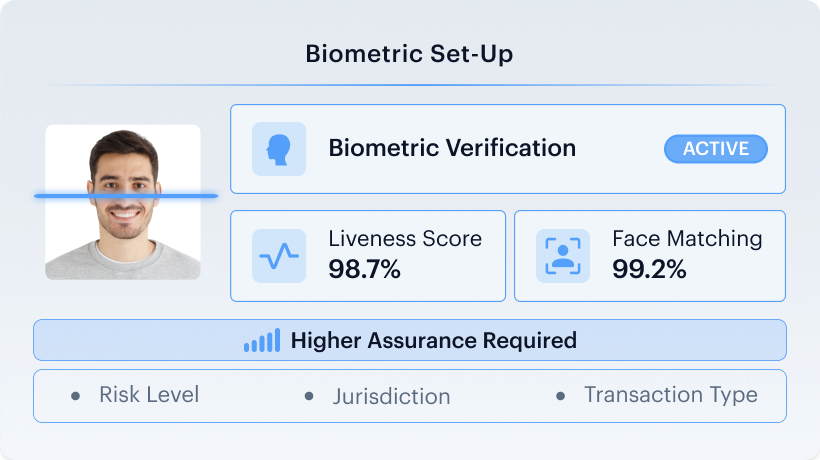Open the Jurisdiction option
The image size is (820, 460).
(392, 397)
